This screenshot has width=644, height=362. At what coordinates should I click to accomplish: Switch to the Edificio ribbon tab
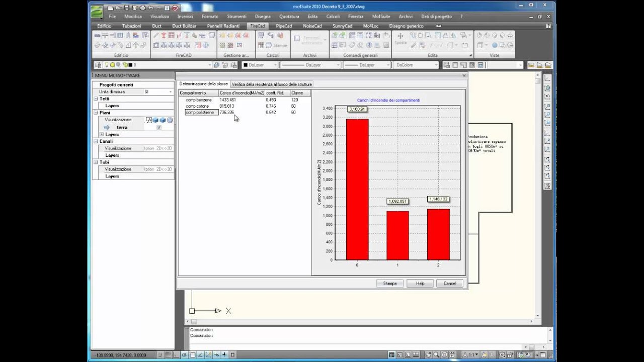click(104, 26)
